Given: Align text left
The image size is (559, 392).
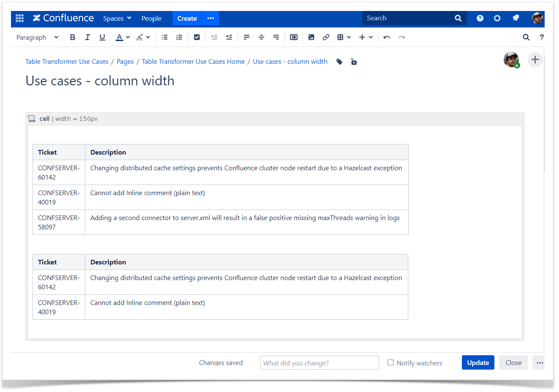Looking at the screenshot, I should point(247,37).
